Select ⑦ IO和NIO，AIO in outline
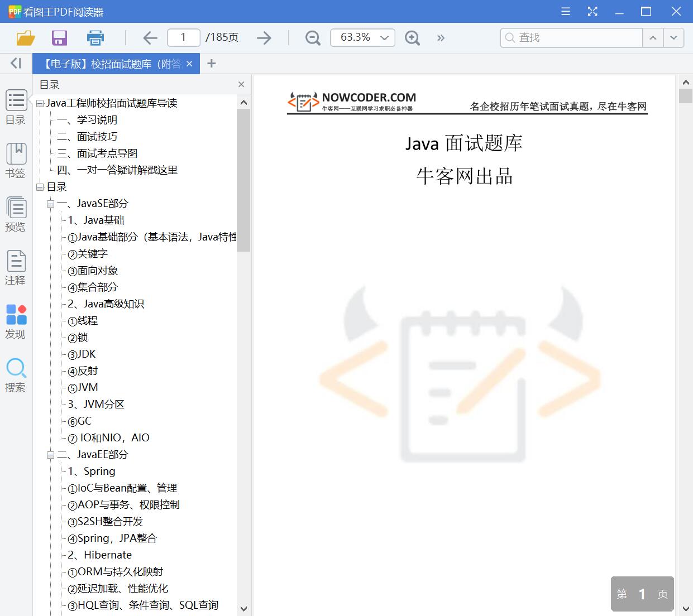The height and width of the screenshot is (616, 693). 109,438
